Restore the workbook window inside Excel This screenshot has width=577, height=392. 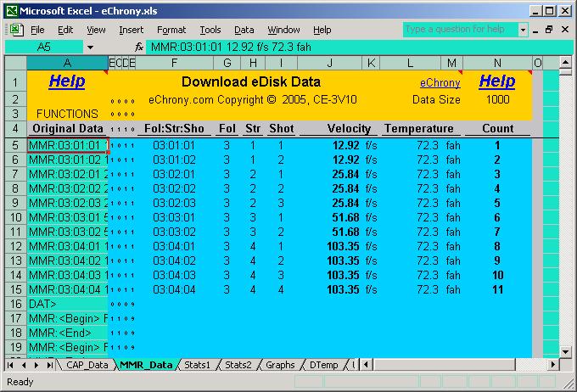tap(549, 30)
